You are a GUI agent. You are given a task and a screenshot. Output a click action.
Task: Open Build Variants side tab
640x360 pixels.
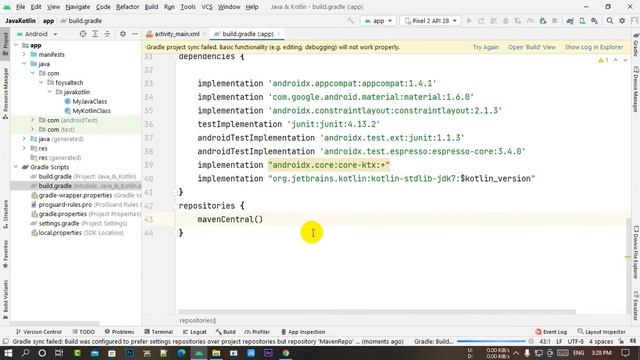pyautogui.click(x=5, y=299)
